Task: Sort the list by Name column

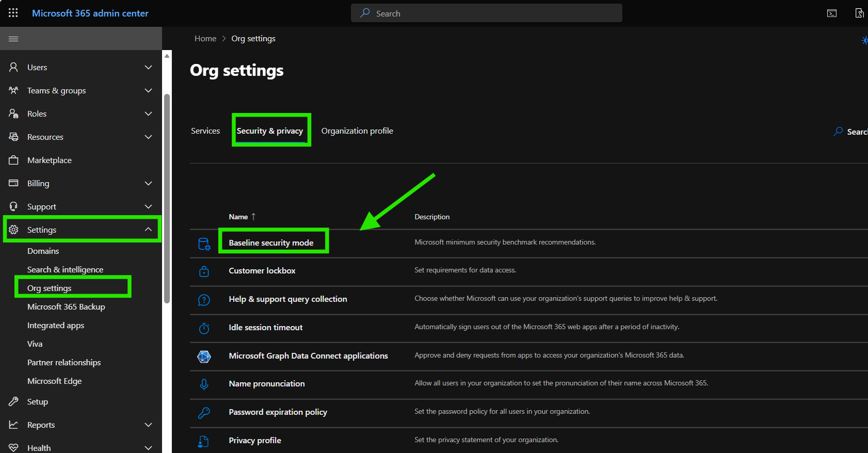Action: [242, 217]
